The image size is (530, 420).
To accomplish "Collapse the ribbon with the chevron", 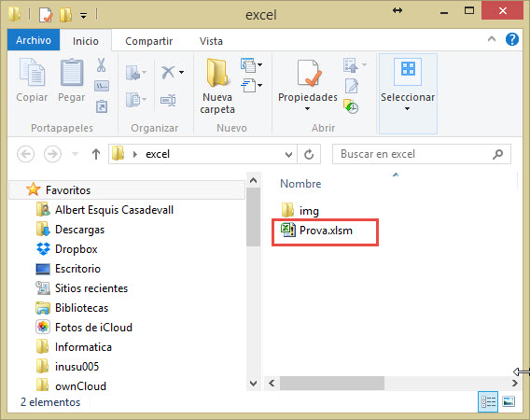I will click(x=492, y=39).
